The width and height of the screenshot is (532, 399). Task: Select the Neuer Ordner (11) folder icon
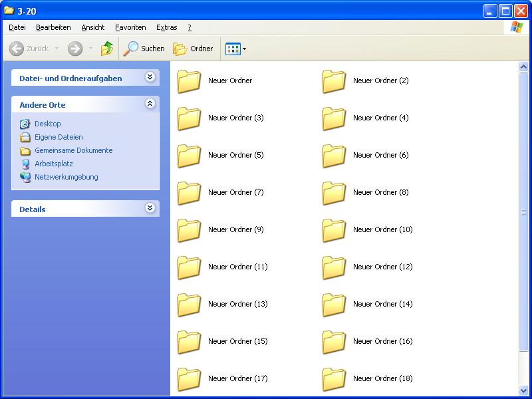(x=189, y=267)
